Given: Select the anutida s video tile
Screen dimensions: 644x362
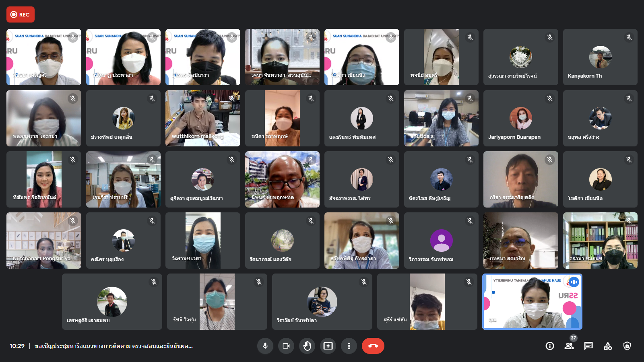Looking at the screenshot, I should pyautogui.click(x=441, y=118).
